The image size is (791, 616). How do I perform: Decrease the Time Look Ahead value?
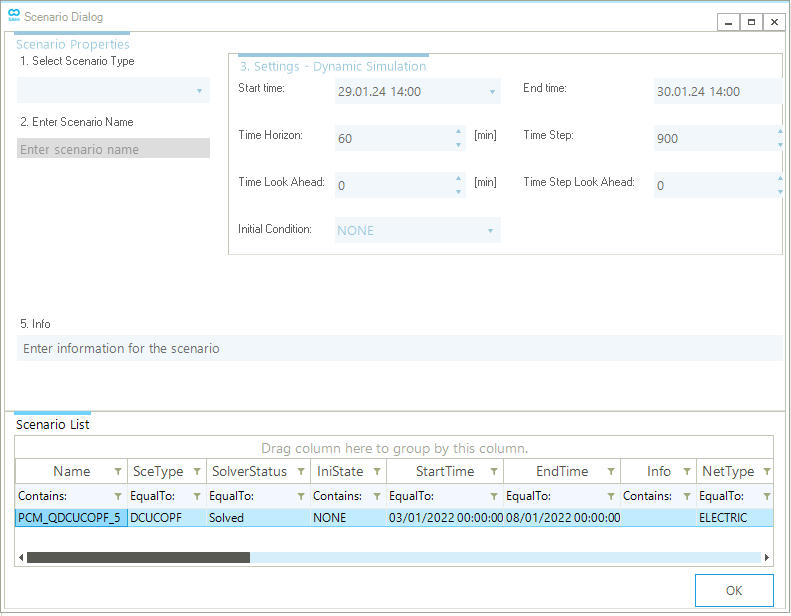coord(458,191)
